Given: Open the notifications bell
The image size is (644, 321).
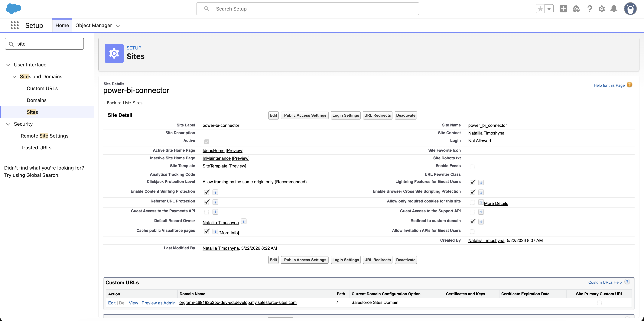Looking at the screenshot, I should (x=614, y=9).
